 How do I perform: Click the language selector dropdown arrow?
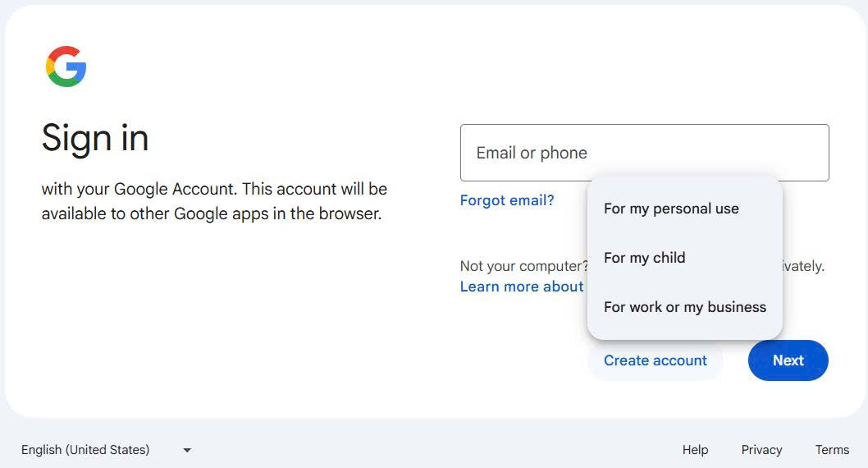187,450
